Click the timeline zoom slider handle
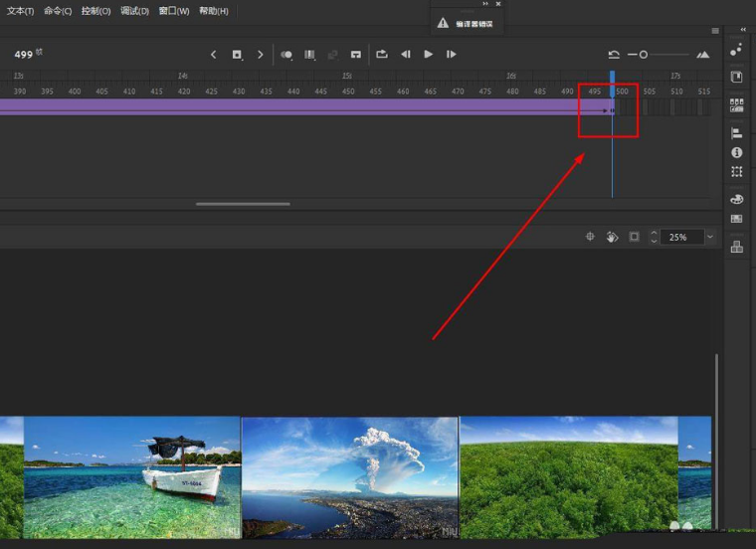Screen dimensions: 756x549 (x=644, y=55)
